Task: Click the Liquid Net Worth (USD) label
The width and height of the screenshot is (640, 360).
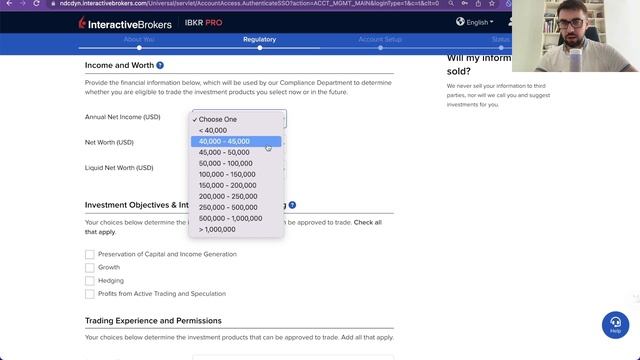Action: pos(119,168)
